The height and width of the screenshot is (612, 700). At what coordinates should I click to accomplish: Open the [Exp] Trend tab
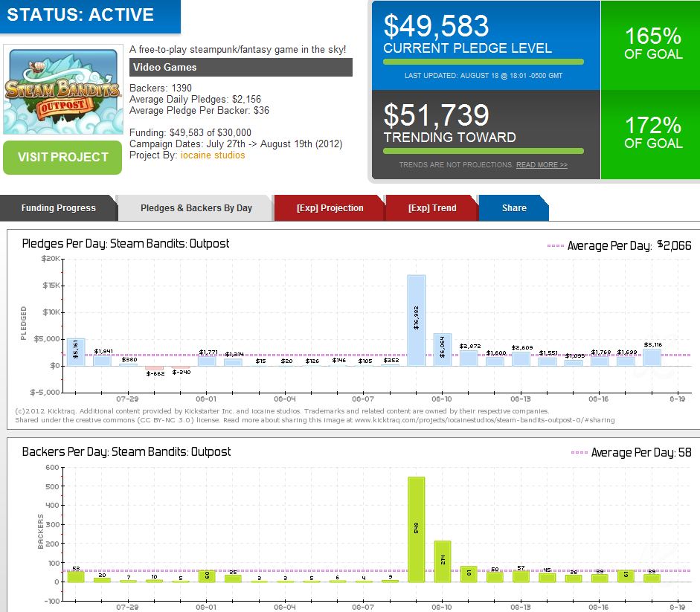[x=432, y=208]
